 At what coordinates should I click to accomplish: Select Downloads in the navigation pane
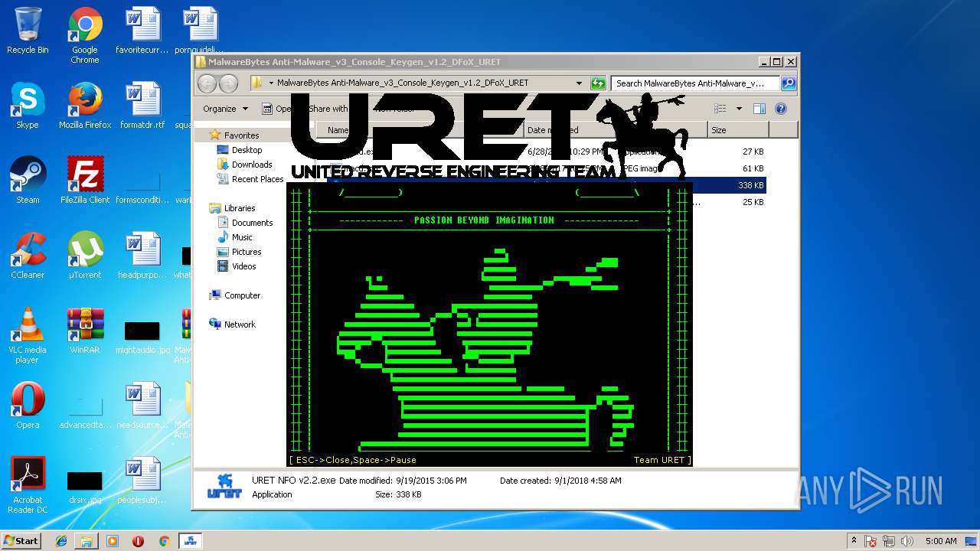click(252, 165)
